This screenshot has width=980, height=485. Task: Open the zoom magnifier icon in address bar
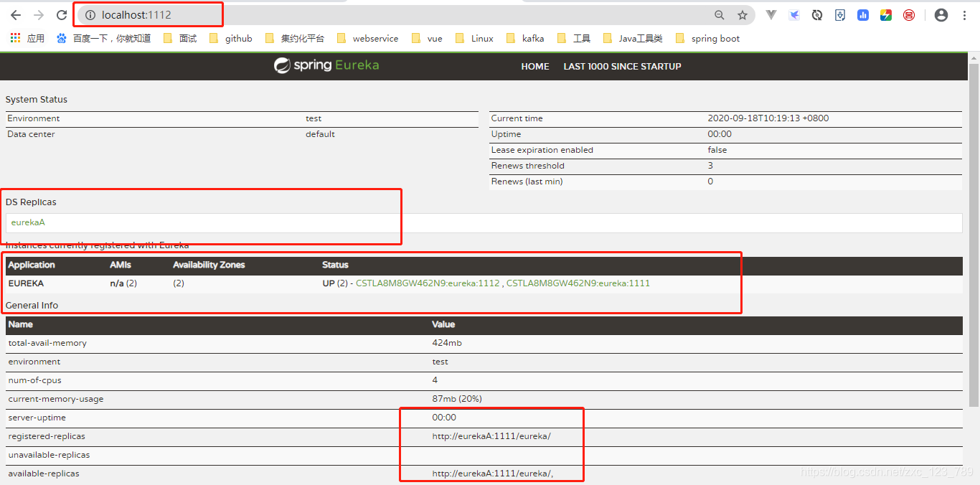pyautogui.click(x=720, y=15)
